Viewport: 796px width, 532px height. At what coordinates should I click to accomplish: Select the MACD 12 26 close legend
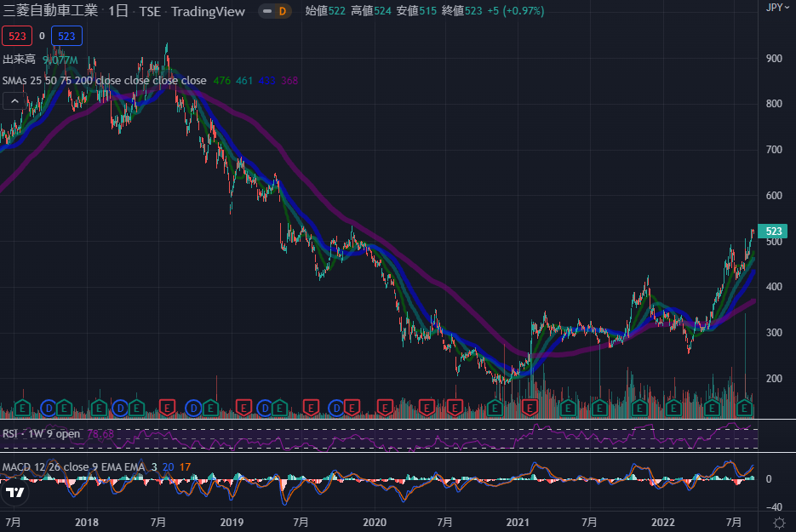coord(73,467)
